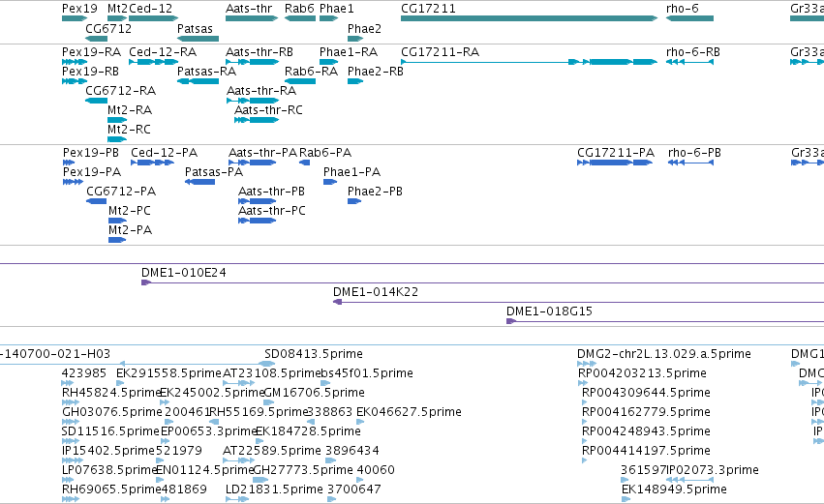Screen dimensions: 824x504
Task: Select the Patsas gene label
Action: [195, 28]
